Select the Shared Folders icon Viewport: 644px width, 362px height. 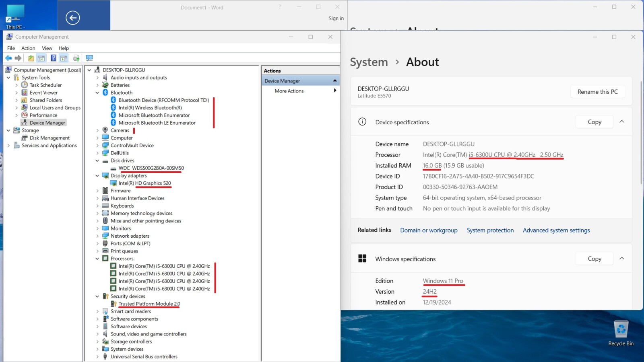click(25, 100)
